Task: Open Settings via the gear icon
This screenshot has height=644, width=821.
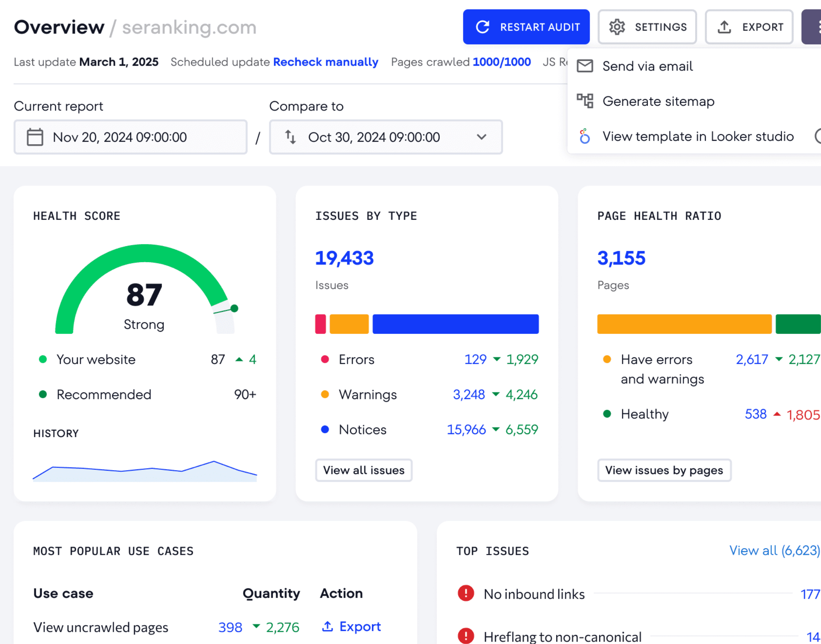Action: 618,27
